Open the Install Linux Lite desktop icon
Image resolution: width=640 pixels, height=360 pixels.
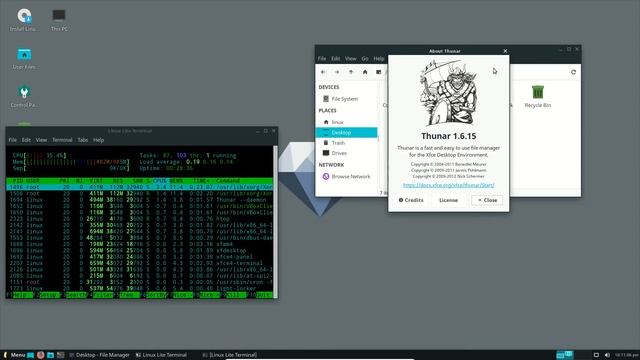pos(24,20)
